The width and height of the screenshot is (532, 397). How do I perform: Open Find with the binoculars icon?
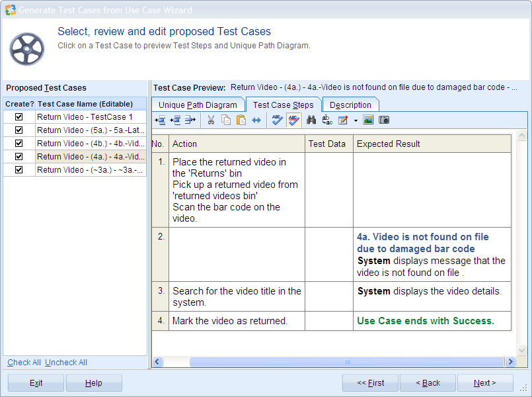[x=311, y=120]
